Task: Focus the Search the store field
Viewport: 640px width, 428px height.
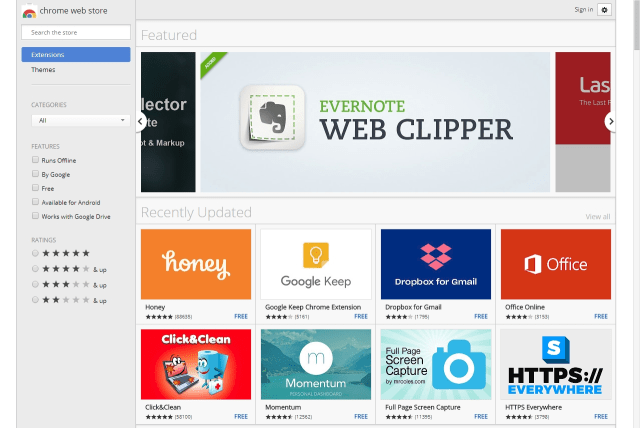Action: click(76, 32)
